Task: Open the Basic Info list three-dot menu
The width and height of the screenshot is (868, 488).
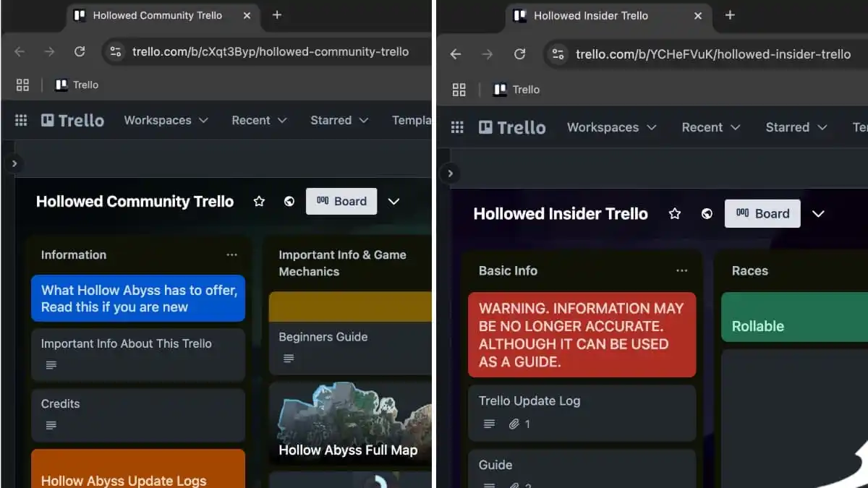Action: (681, 270)
